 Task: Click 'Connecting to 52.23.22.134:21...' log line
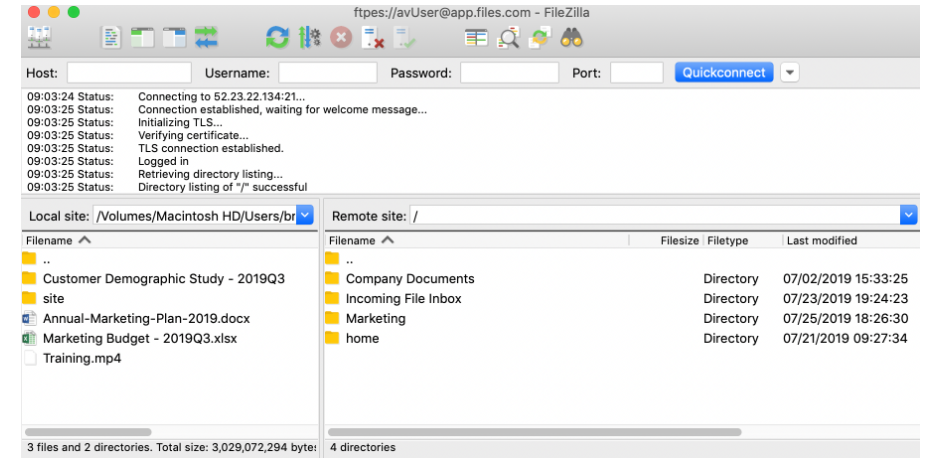(x=221, y=96)
